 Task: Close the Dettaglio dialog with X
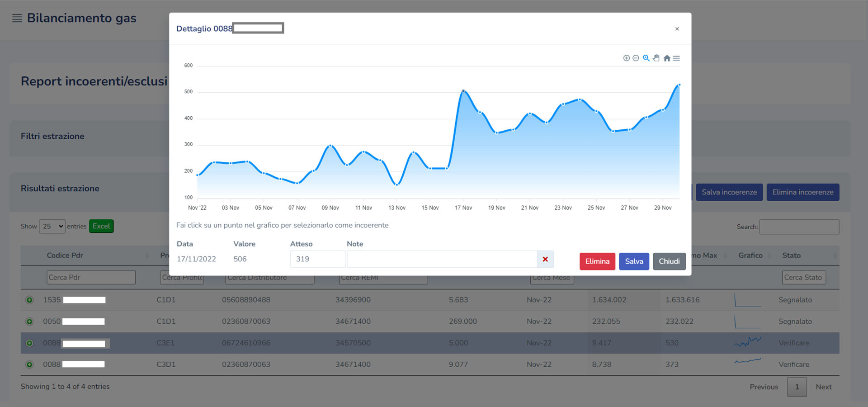pos(677,29)
